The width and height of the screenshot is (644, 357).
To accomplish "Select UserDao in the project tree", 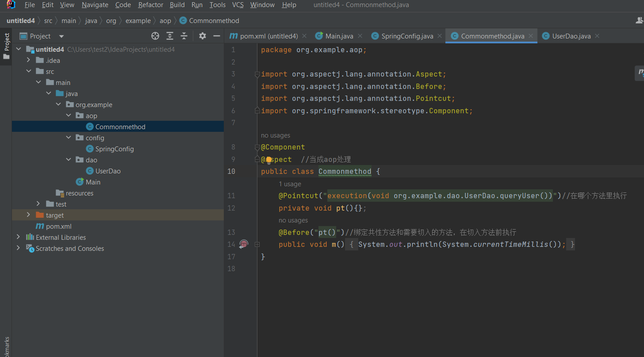I will point(108,171).
